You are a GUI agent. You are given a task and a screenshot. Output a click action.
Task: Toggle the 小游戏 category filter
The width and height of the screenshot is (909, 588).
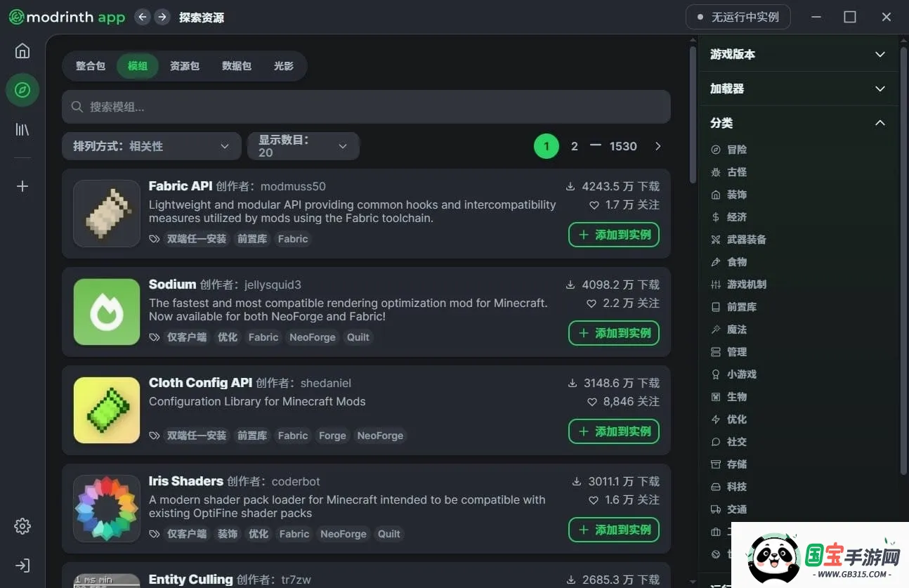[x=733, y=374]
